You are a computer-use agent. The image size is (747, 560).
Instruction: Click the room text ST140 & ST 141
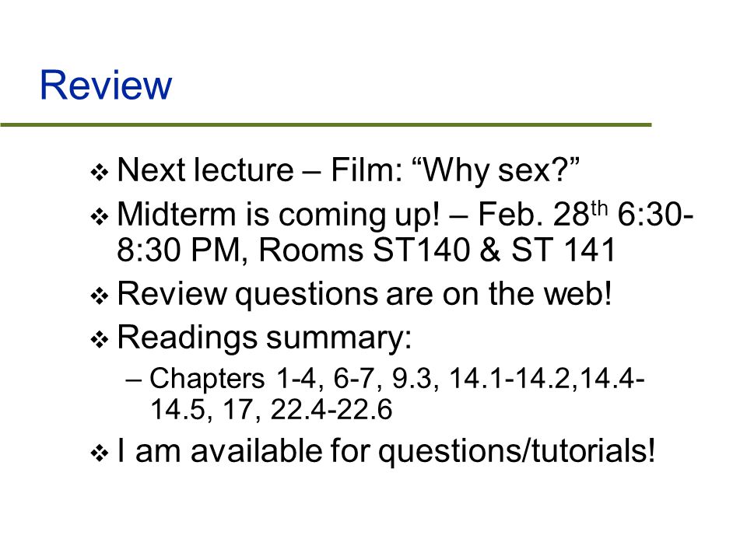pos(494,250)
